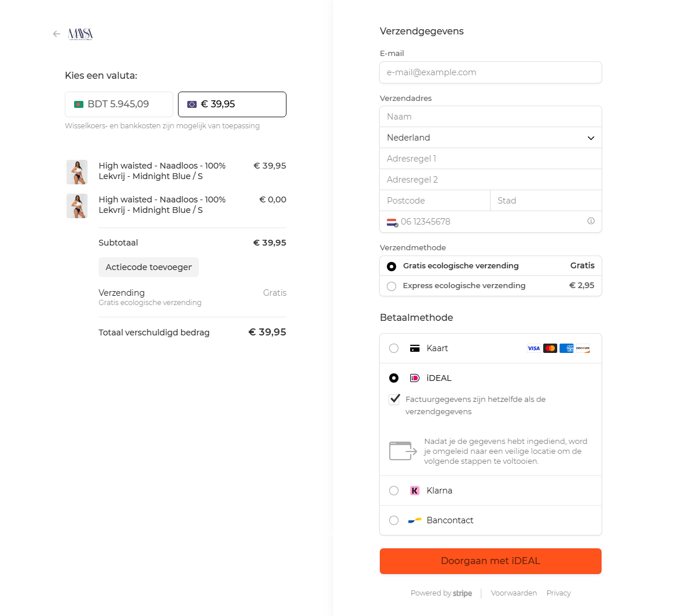The height and width of the screenshot is (616, 699).
Task: Choose the € 39,95 currency option
Action: point(232,104)
